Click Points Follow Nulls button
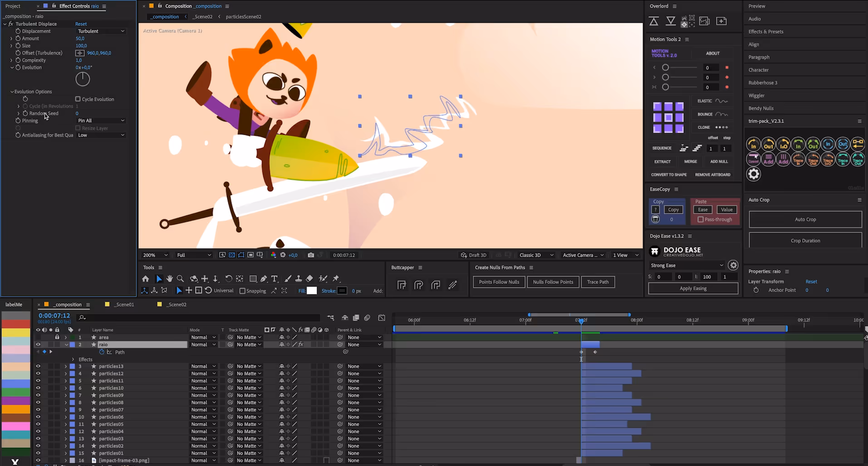The height and width of the screenshot is (466, 868). coord(499,282)
